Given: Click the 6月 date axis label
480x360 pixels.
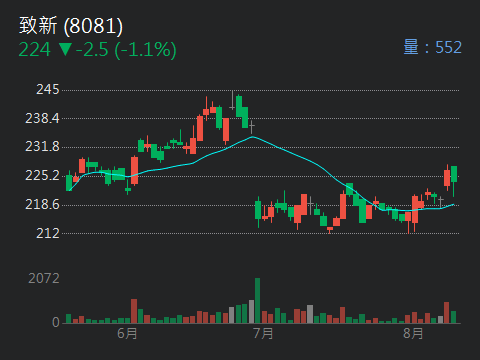Looking at the screenshot, I should (127, 333).
